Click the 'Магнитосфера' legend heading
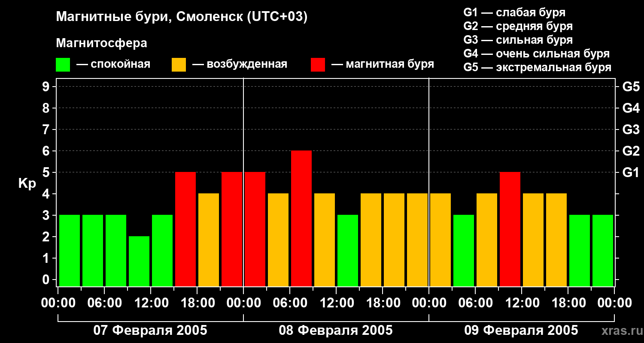 (101, 43)
